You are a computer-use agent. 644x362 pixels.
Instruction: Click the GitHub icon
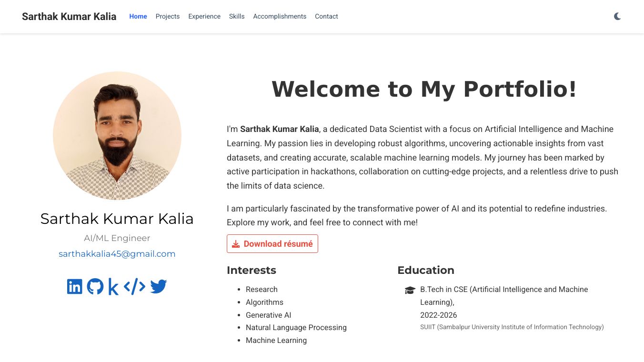95,286
